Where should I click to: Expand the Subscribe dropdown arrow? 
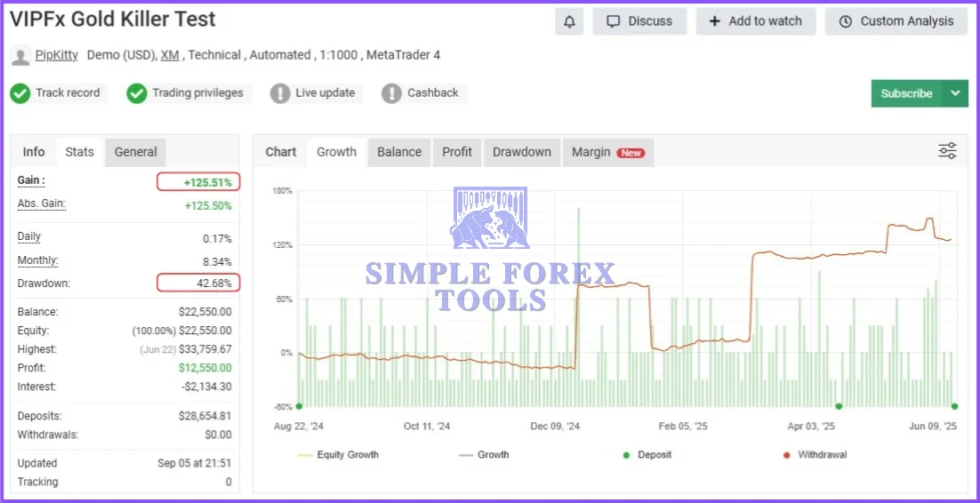click(955, 93)
